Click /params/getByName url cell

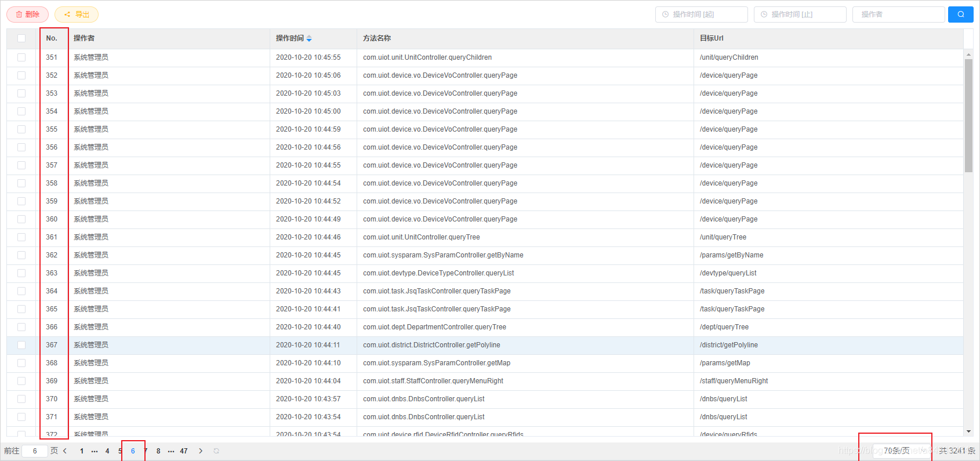(731, 255)
